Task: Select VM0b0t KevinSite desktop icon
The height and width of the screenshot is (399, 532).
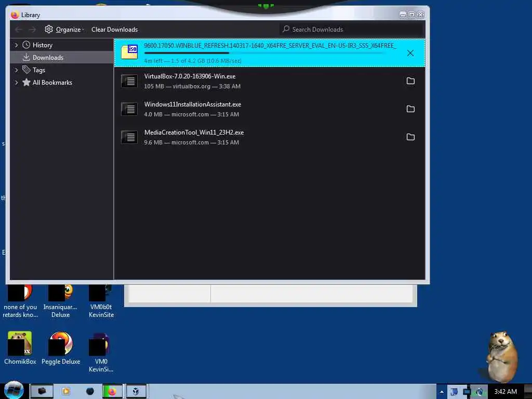Action: 101,302
